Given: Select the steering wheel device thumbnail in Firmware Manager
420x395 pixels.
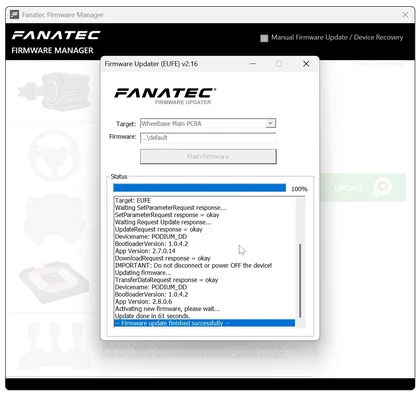Looking at the screenshot, I should coord(54,155).
